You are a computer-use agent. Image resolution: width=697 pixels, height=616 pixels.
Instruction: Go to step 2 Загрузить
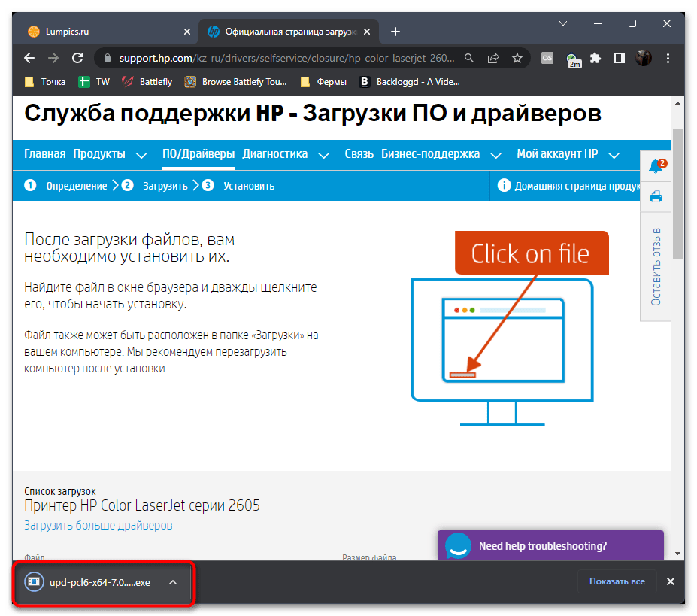click(x=155, y=186)
